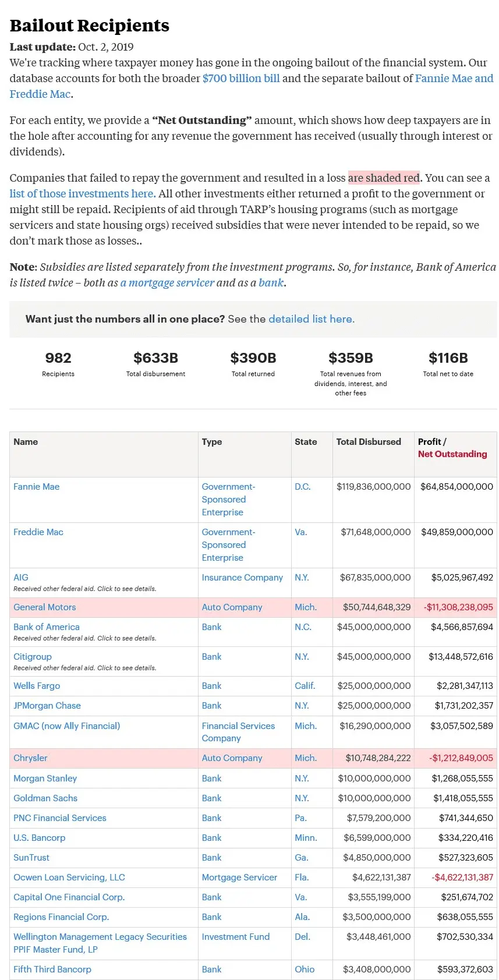Open the Fannie Mae recipient page

[36, 486]
